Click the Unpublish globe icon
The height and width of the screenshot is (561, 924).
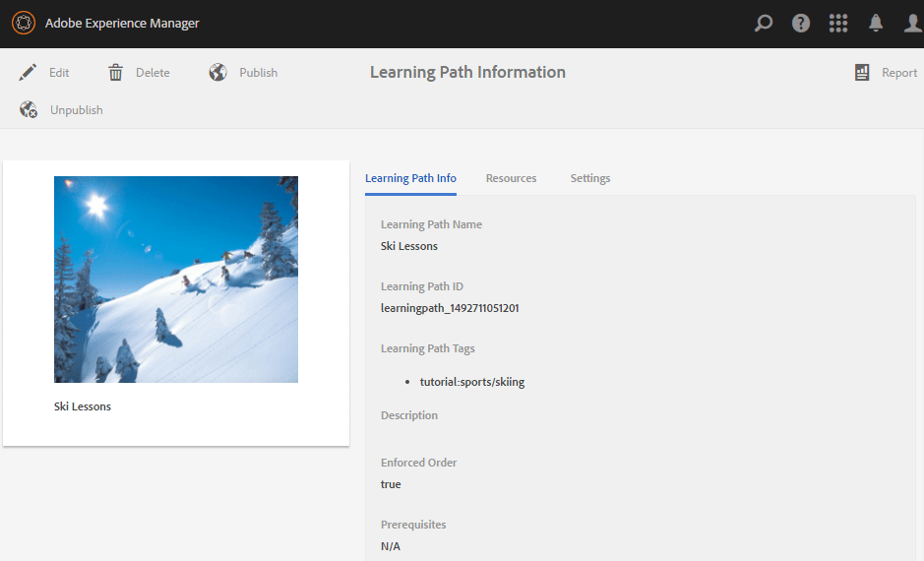pos(29,109)
